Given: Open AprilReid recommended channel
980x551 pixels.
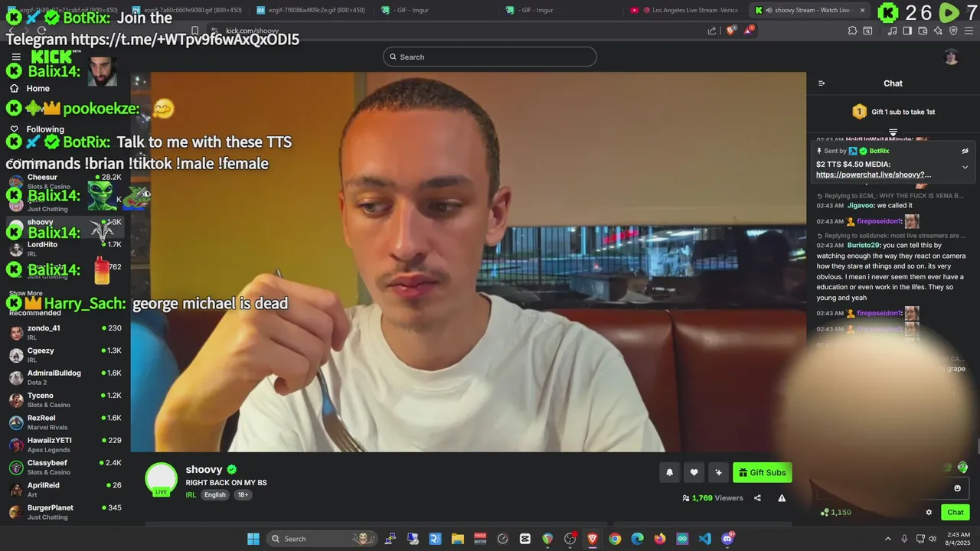Looking at the screenshot, I should click(65, 490).
